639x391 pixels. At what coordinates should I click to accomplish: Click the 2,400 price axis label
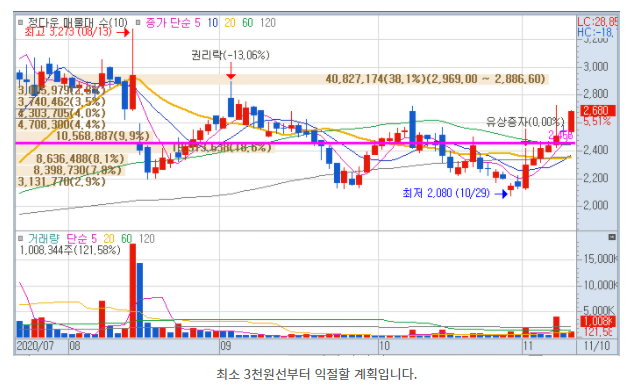(x=595, y=150)
